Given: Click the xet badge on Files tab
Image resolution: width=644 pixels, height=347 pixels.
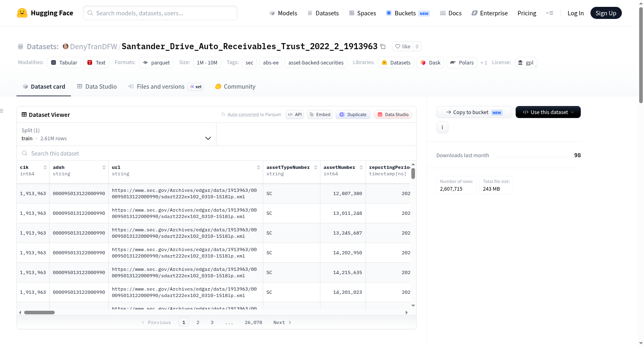Looking at the screenshot, I should (196, 87).
